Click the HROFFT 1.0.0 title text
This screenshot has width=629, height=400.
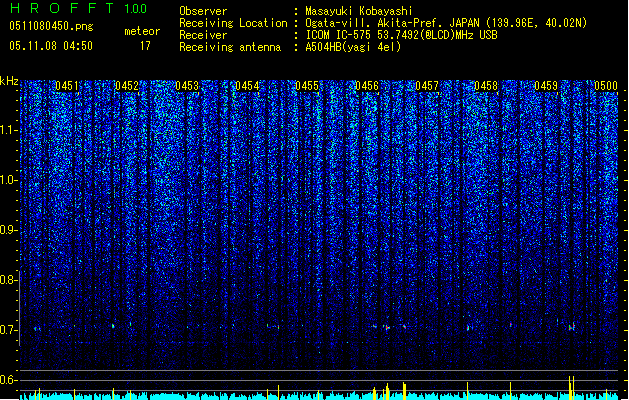(78, 8)
